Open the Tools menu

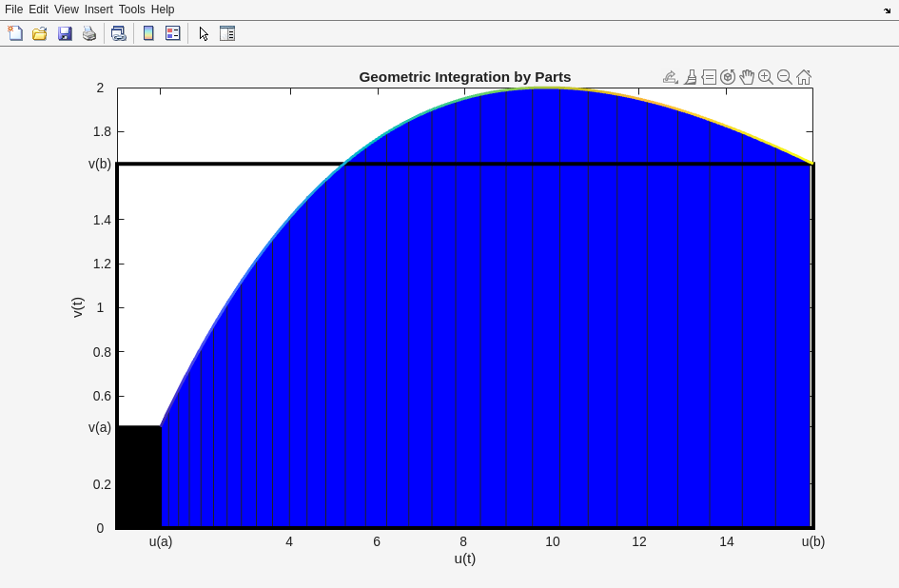click(131, 10)
